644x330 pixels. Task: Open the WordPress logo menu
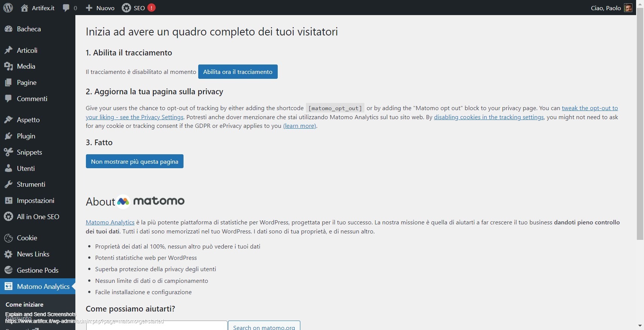(8, 8)
